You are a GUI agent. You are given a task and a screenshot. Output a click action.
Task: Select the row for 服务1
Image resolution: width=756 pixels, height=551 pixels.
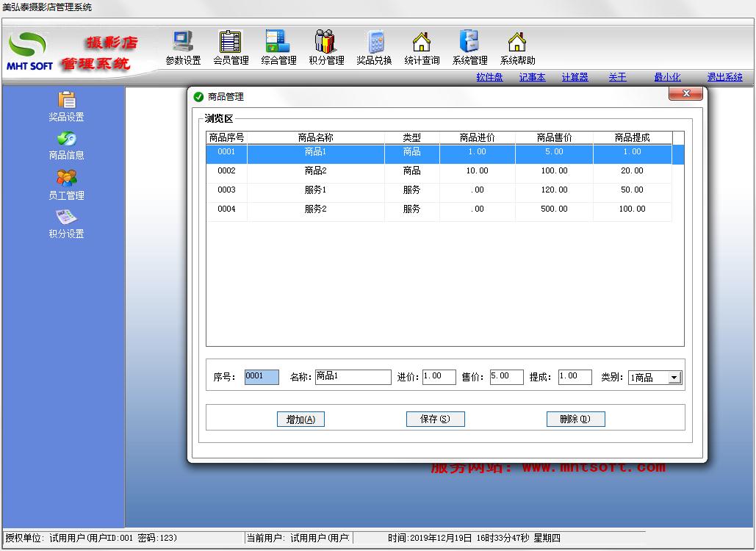tap(439, 190)
